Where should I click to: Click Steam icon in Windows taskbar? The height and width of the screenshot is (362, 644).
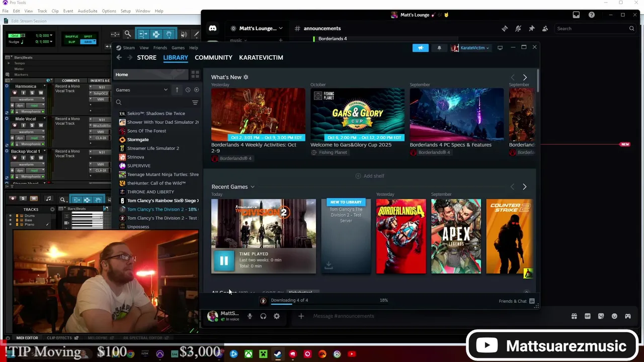coord(278,354)
